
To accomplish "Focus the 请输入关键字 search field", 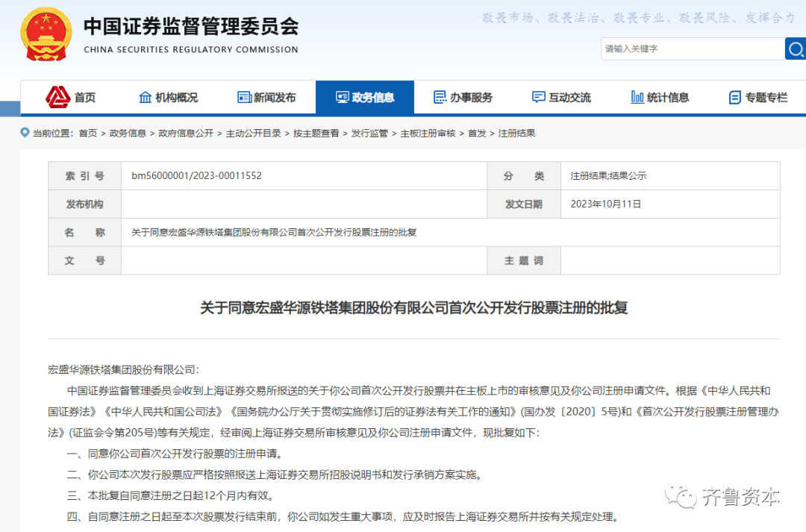I will 693,48.
